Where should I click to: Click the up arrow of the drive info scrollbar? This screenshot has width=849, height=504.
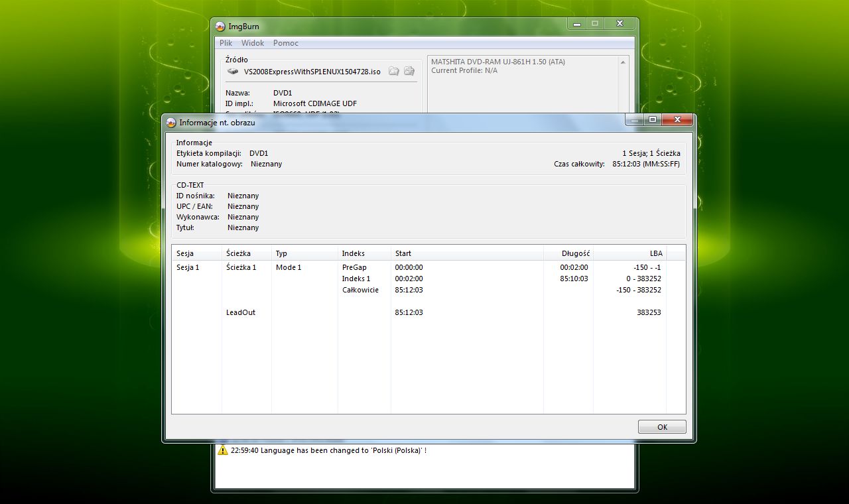623,62
